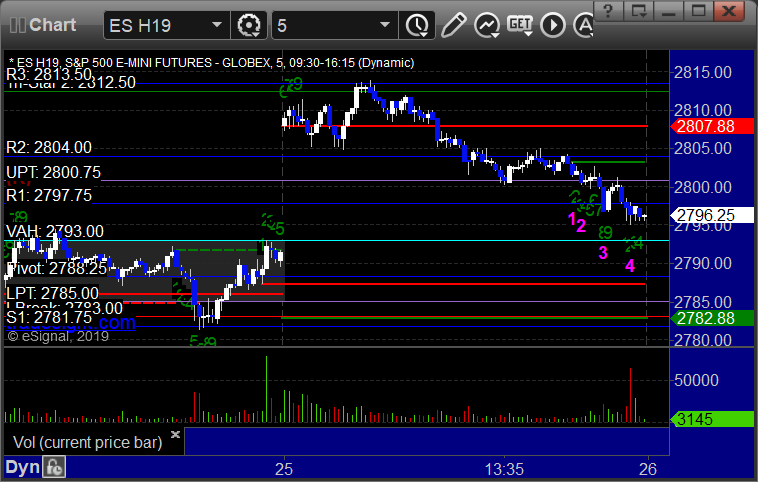
Task: Click the play replay button icon
Action: pyautogui.click(x=553, y=25)
